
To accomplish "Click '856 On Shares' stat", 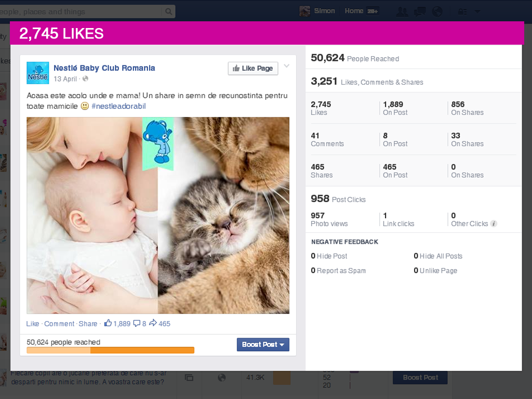I will click(x=467, y=108).
